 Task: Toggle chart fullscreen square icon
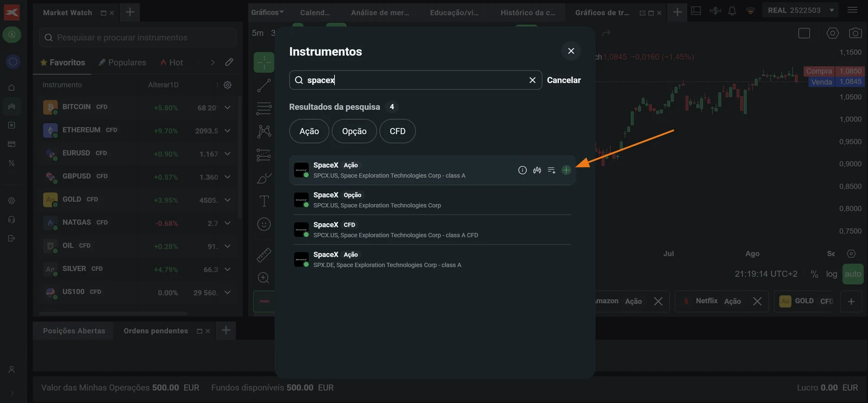(x=804, y=33)
